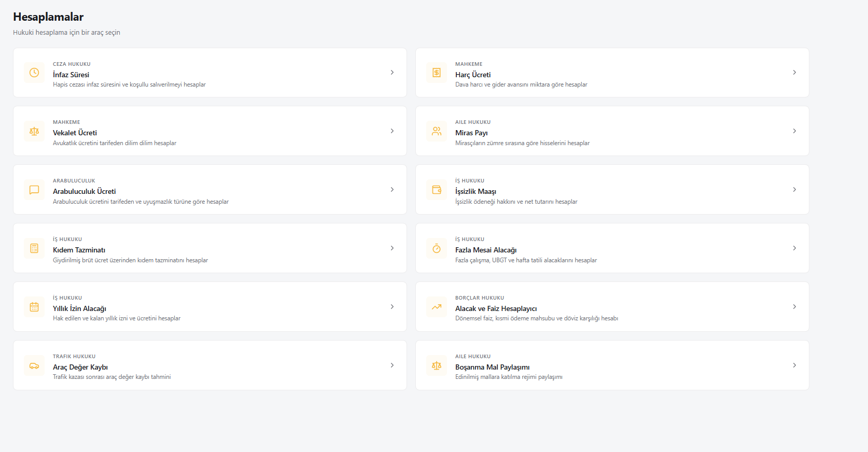Click 'Dönemsel faiz, kısmi ödeme mahsubu ve döviz karşılığı hesabı'

click(x=537, y=318)
